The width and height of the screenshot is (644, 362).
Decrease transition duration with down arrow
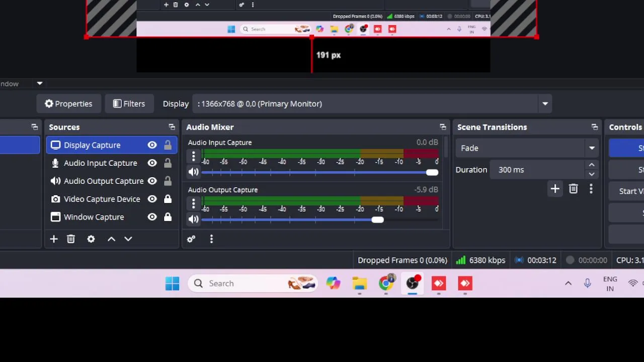pyautogui.click(x=592, y=174)
